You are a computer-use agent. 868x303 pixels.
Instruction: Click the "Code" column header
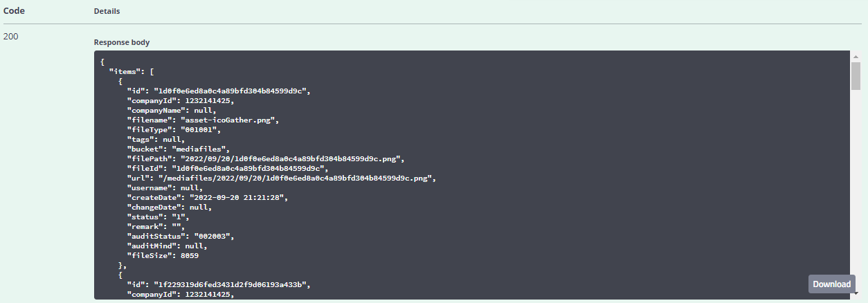click(15, 11)
